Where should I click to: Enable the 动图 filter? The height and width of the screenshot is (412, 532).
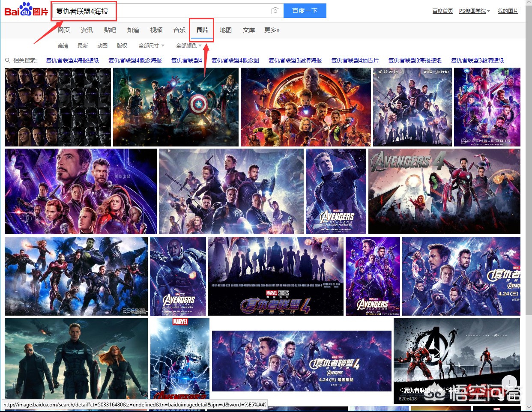pos(102,45)
